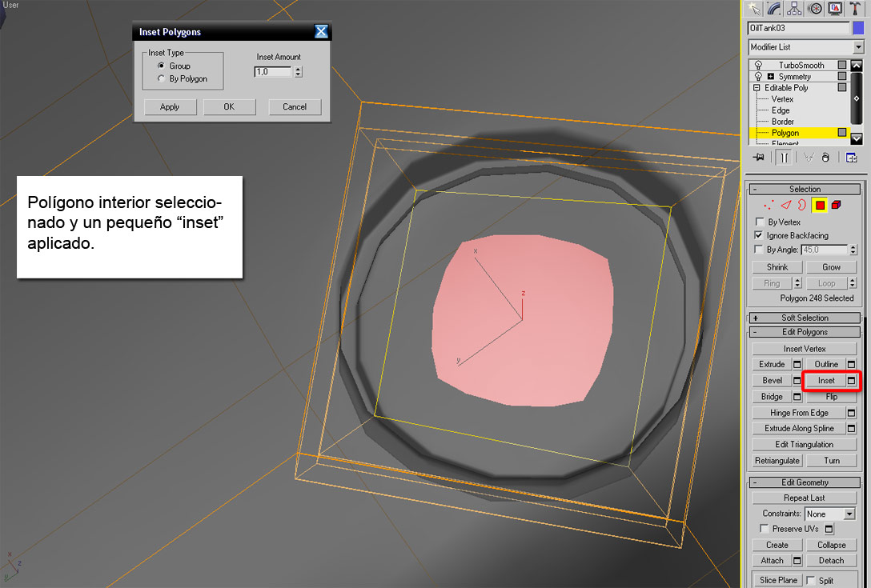Cancel the Inset Polygons dialog
This screenshot has height=588, width=871.
pos(295,106)
